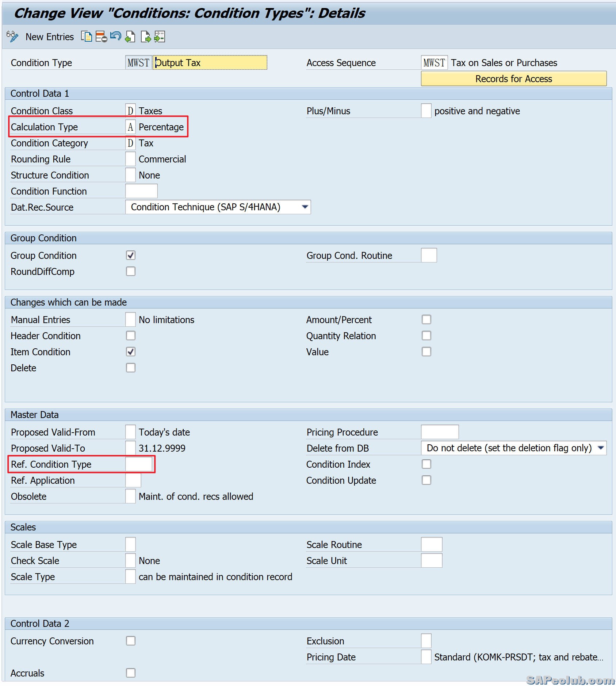Enable the Condition Index checkbox
The image size is (616, 686).
click(x=426, y=464)
